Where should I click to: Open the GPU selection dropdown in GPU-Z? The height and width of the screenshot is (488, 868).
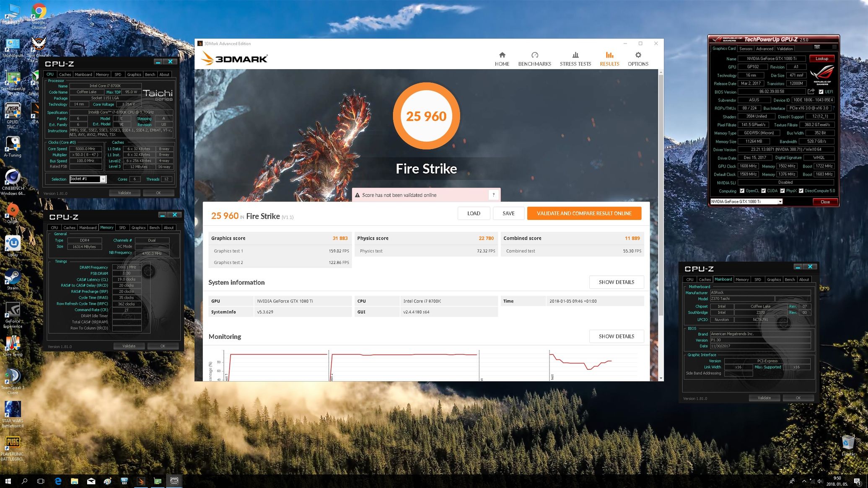[780, 201]
